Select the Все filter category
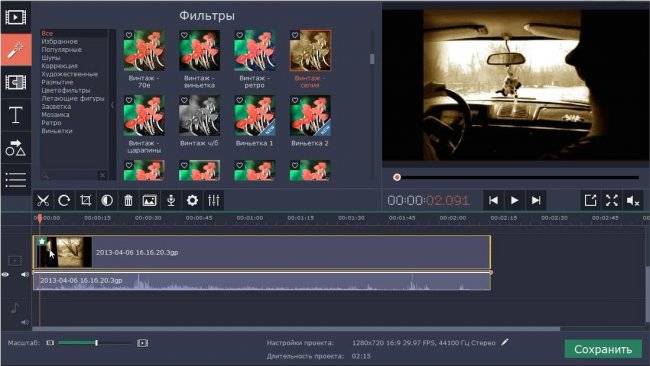Image resolution: width=650 pixels, height=366 pixels. [47, 33]
